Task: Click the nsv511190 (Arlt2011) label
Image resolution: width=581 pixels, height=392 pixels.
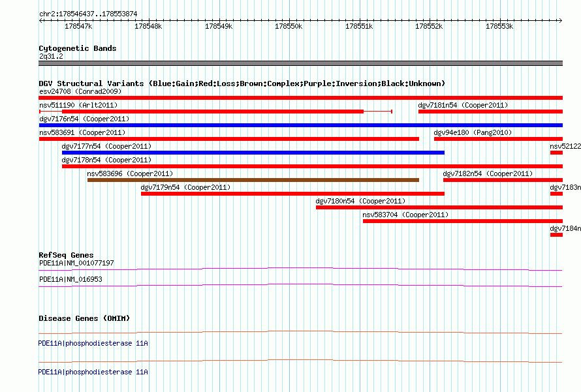Action: (78, 105)
